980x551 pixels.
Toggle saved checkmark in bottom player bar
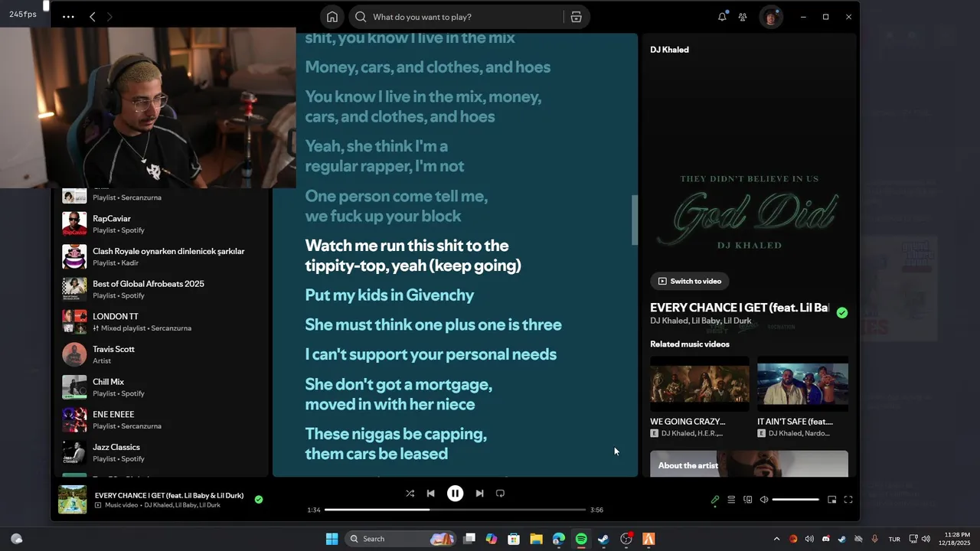click(x=259, y=499)
